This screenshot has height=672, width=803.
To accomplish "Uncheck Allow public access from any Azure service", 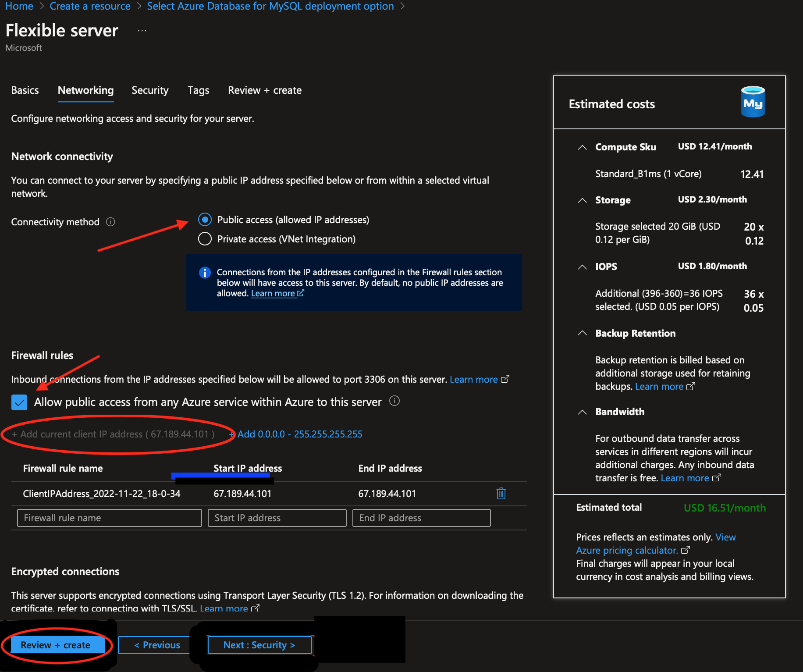I will tap(19, 402).
